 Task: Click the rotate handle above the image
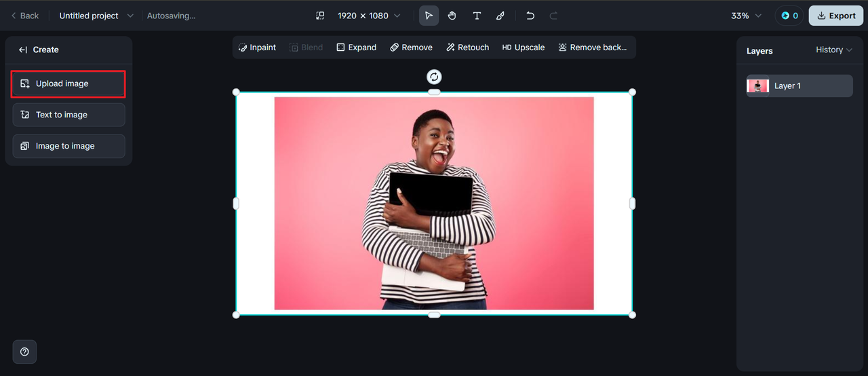click(434, 77)
